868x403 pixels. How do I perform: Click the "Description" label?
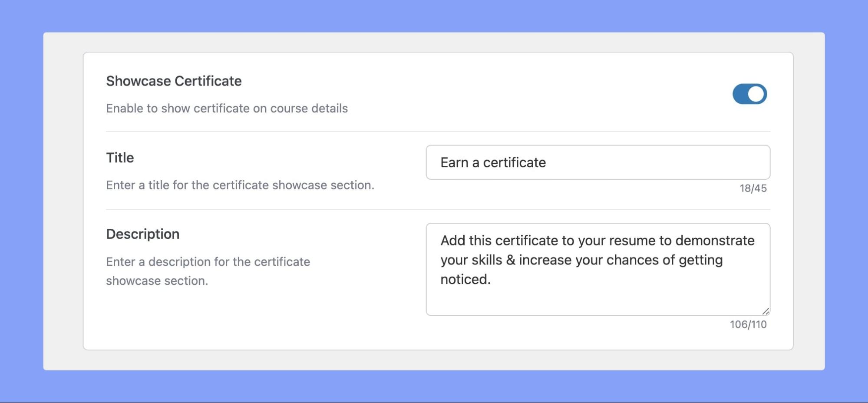point(142,234)
